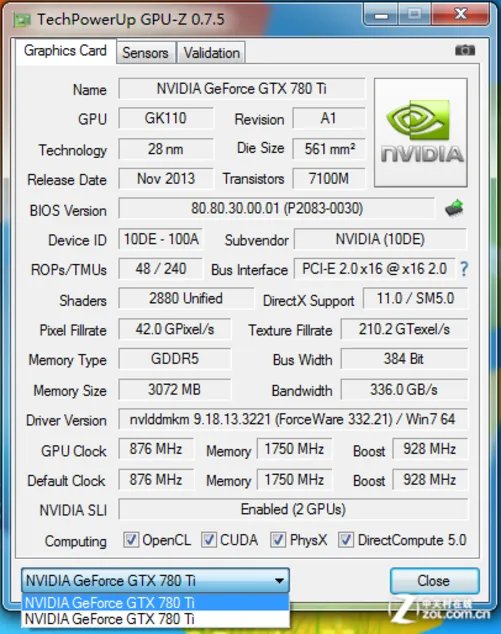
Task: Click the Shaders field 2880 Unified
Action: [x=186, y=299]
